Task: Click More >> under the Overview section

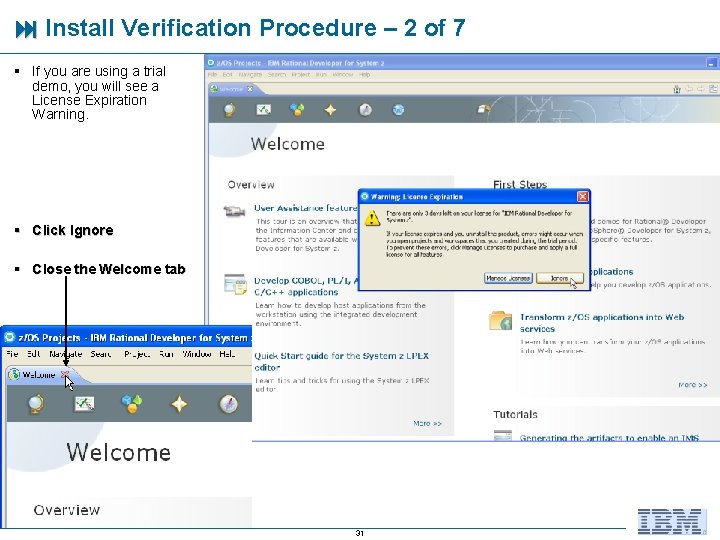Action: point(427,423)
